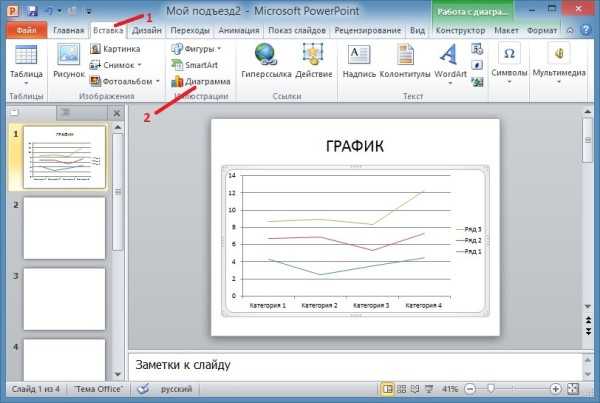Expand the Мультимедиа dropdown

[560, 84]
